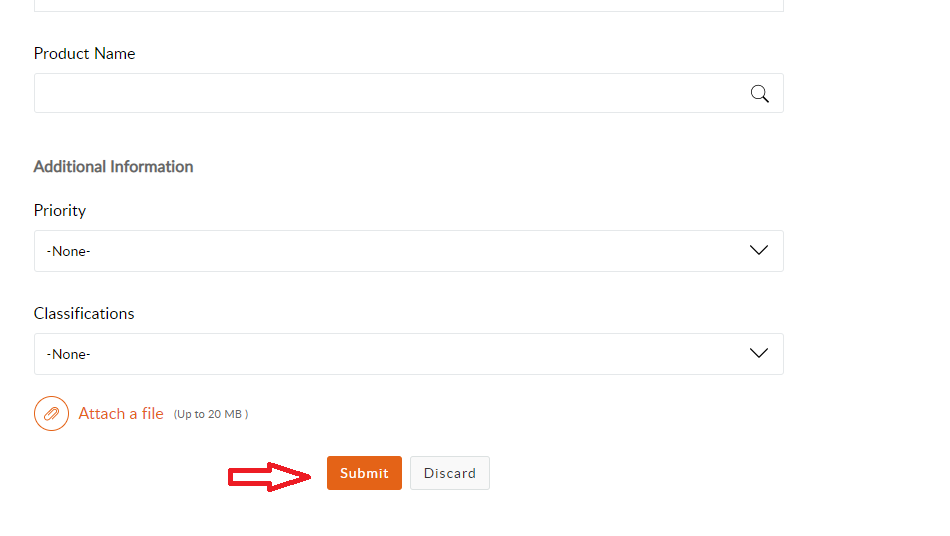This screenshot has width=950, height=536.
Task: Click the Discard button
Action: pos(450,473)
